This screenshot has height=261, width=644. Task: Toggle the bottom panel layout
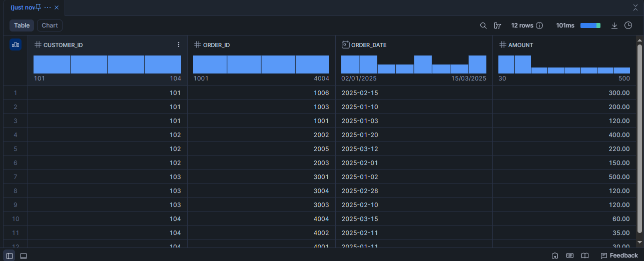pyautogui.click(x=24, y=255)
